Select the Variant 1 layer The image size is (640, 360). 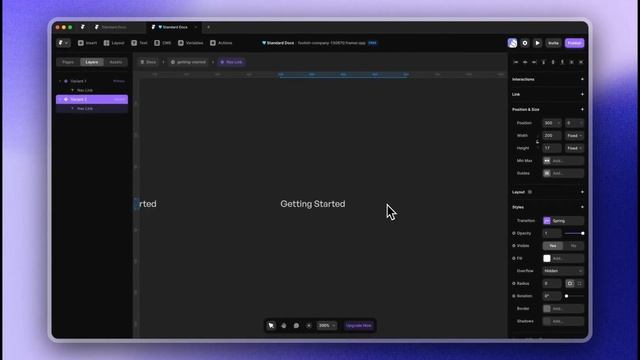pyautogui.click(x=92, y=81)
